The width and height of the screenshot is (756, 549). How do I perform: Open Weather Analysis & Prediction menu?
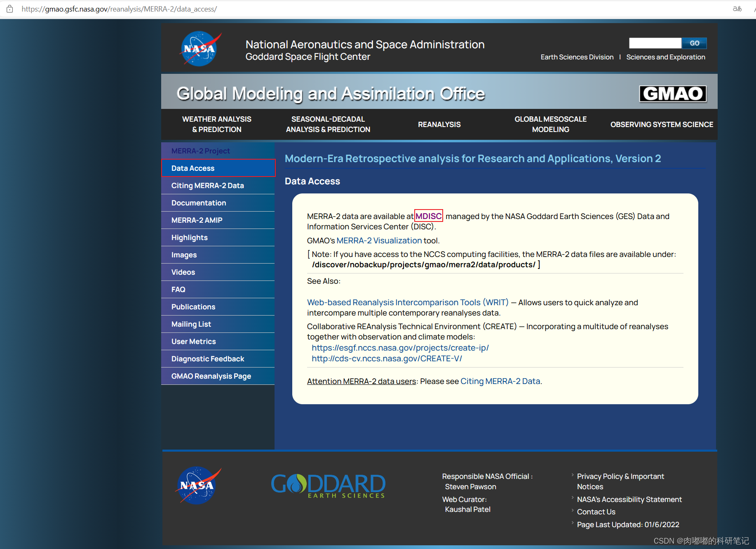(217, 124)
